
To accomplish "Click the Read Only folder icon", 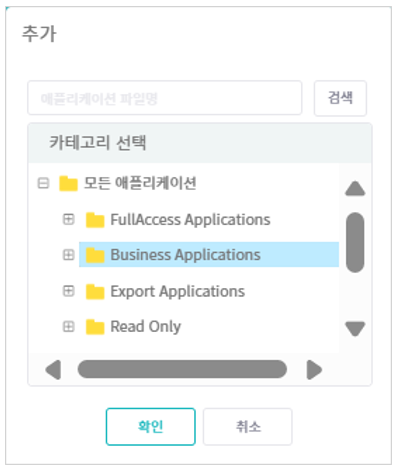I will click(x=95, y=327).
